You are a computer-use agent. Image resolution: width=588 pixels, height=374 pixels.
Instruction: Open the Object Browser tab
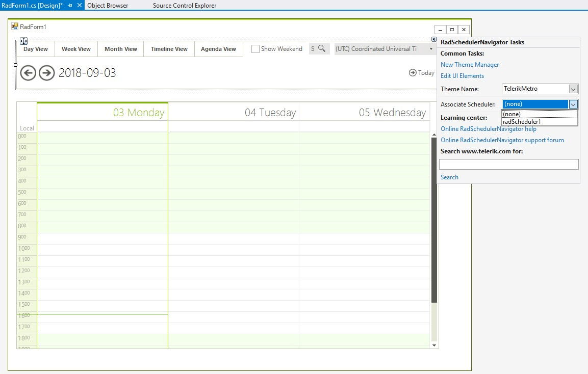click(108, 6)
